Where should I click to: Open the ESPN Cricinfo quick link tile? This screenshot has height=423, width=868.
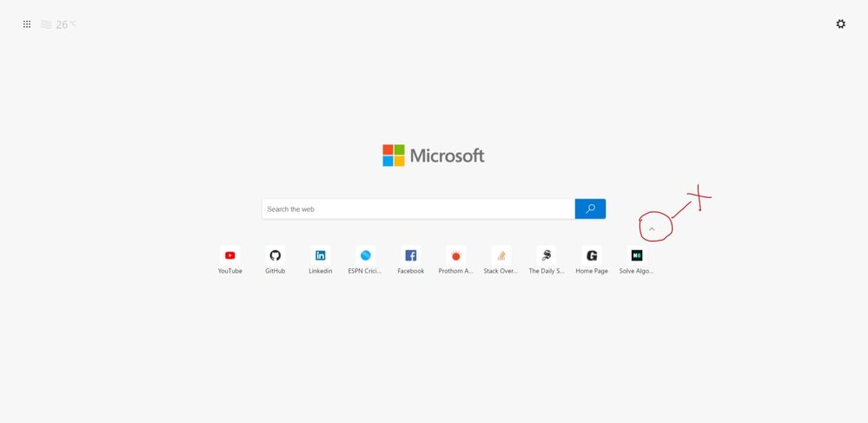365,261
